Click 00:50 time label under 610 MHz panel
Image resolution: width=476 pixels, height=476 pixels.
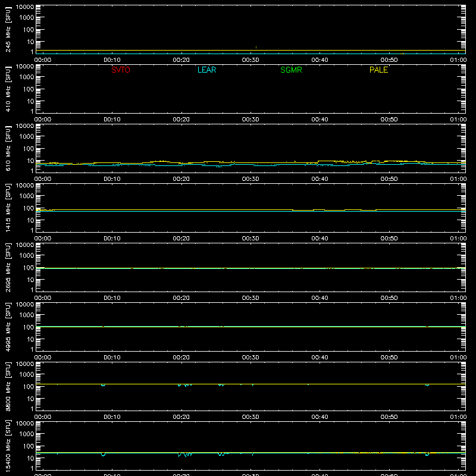[x=389, y=179]
